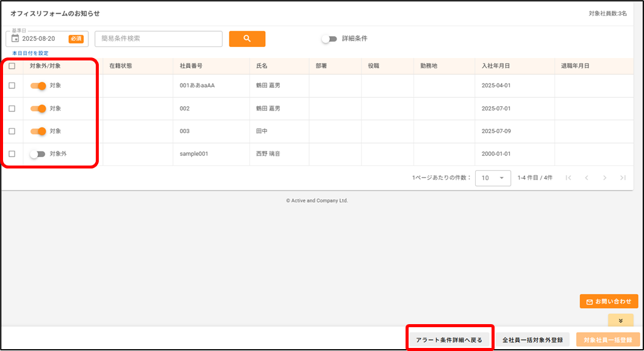Image resolution: width=644 pixels, height=351 pixels.
Task: Click the 本日日付を設定 link
Action: click(x=30, y=53)
